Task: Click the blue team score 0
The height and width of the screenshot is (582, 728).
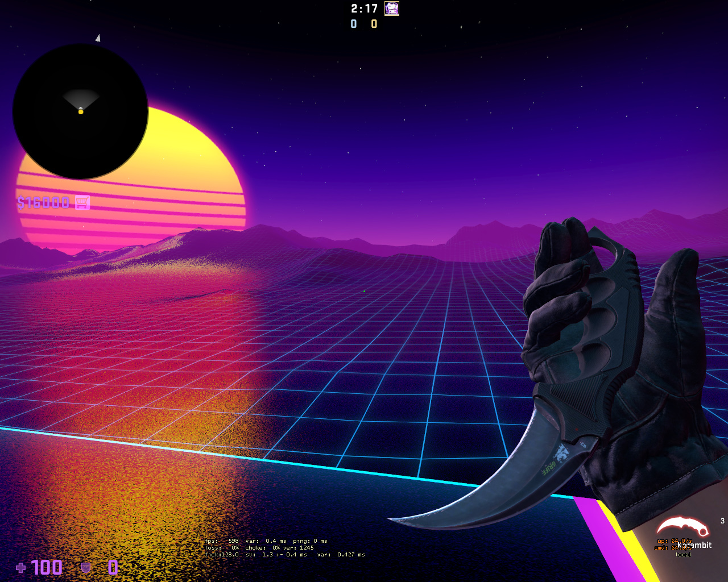Action: point(354,24)
